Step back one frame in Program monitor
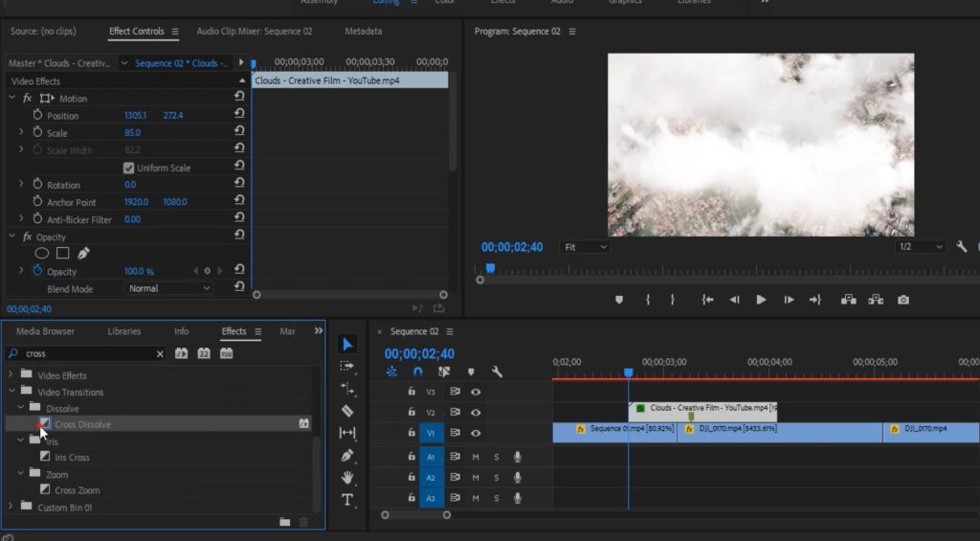This screenshot has height=541, width=980. tap(734, 300)
